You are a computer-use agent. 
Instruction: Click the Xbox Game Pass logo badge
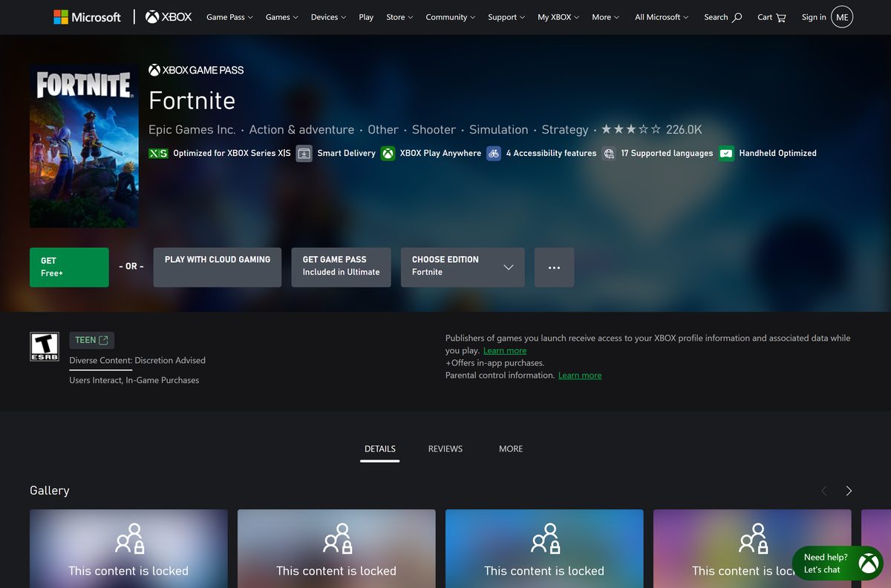[x=196, y=70]
